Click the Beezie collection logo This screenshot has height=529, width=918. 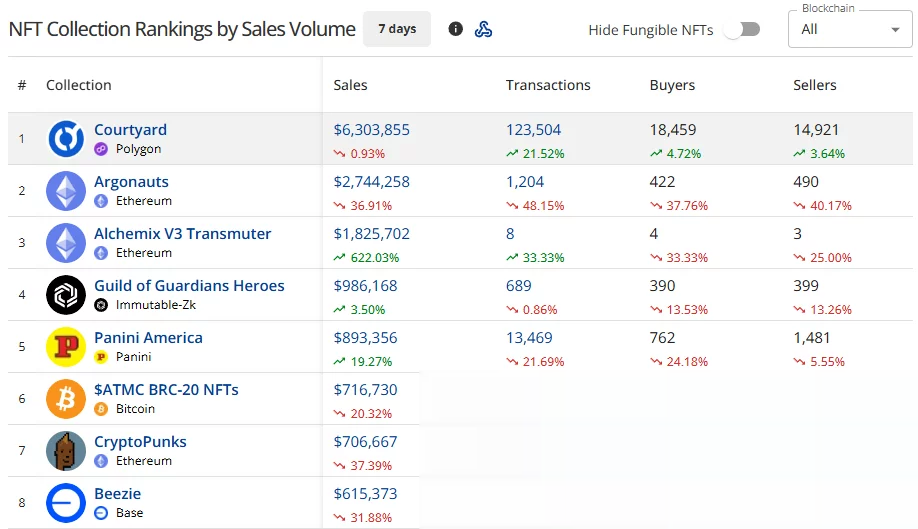[x=66, y=503]
